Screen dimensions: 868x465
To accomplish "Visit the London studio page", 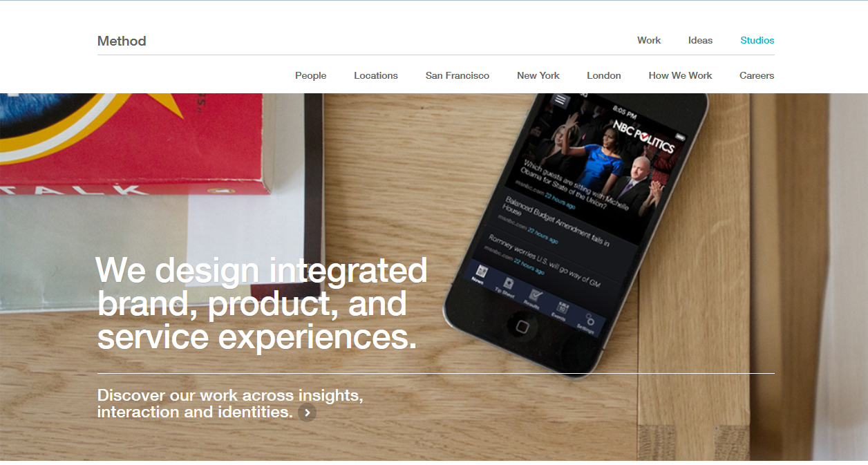I will tap(604, 75).
